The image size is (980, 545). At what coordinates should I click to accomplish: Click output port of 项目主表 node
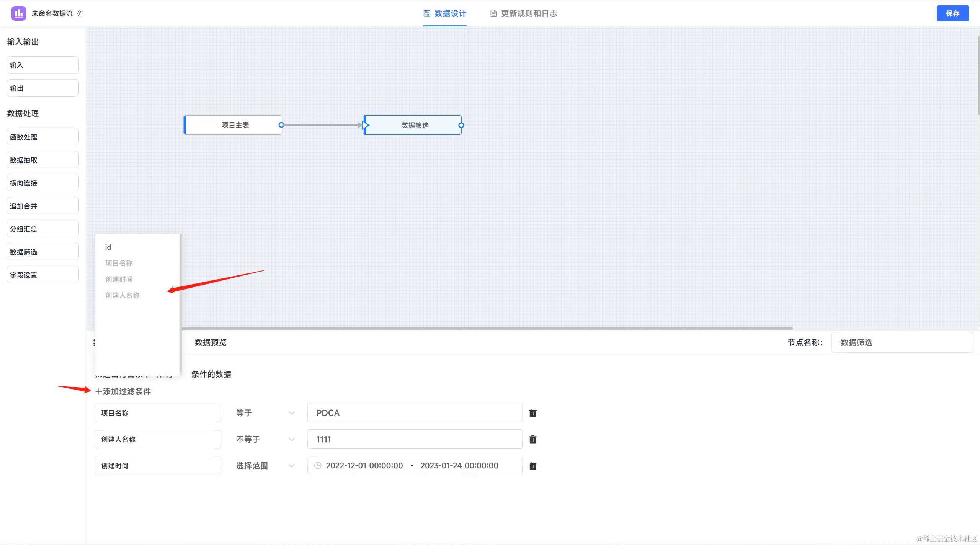click(x=281, y=125)
